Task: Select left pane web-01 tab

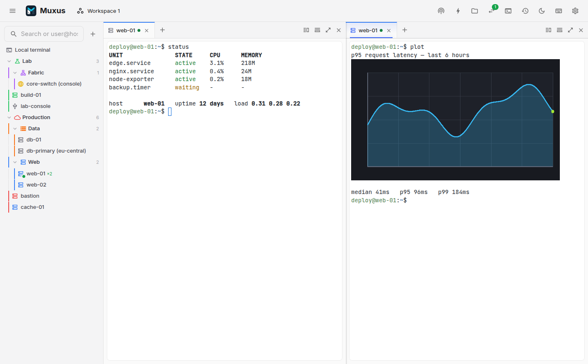Action: [x=125, y=30]
